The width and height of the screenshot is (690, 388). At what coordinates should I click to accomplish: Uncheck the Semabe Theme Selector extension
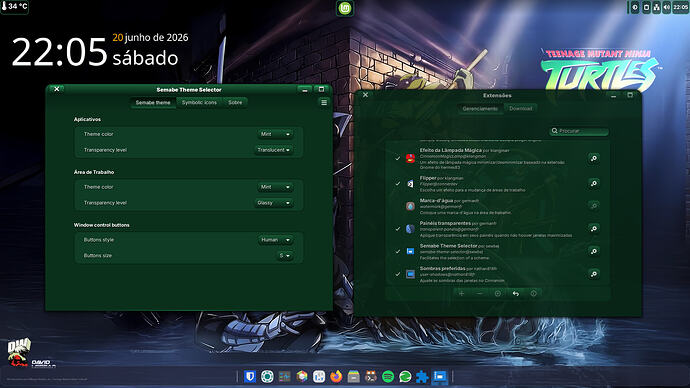(397, 252)
